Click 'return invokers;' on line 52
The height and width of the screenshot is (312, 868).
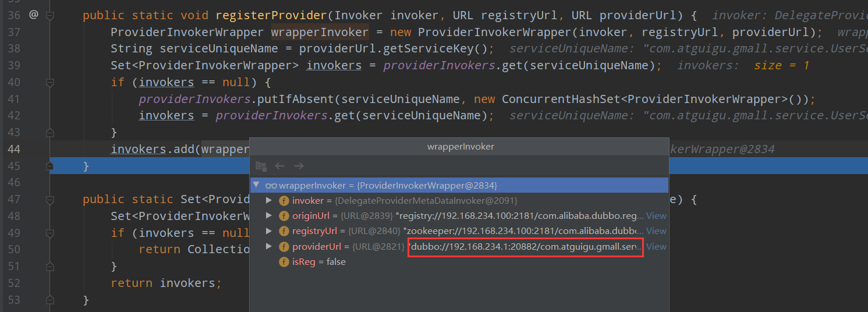(x=166, y=283)
